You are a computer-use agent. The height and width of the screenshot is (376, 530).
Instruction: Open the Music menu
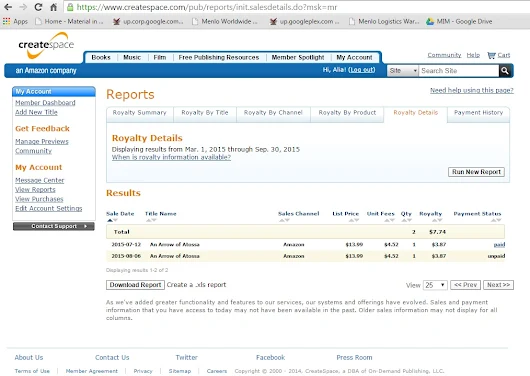(132, 57)
